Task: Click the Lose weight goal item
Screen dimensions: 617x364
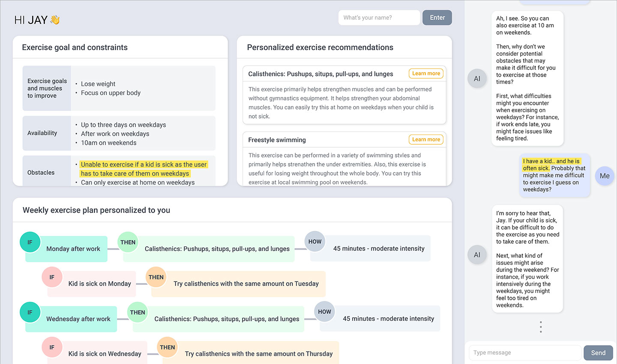Action: [98, 84]
